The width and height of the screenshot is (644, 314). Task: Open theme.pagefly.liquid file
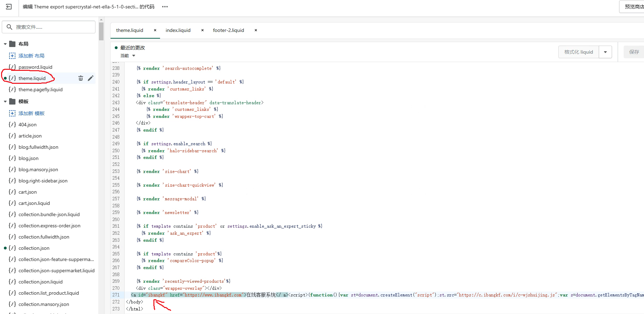point(40,89)
